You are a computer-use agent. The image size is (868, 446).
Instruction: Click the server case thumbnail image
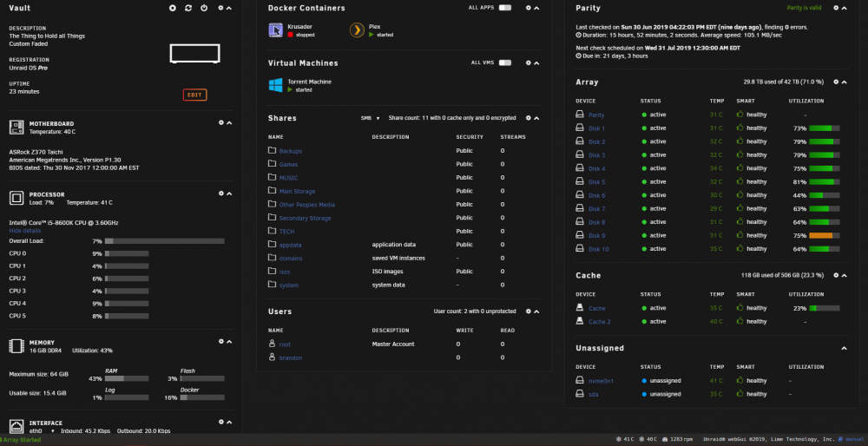[194, 54]
